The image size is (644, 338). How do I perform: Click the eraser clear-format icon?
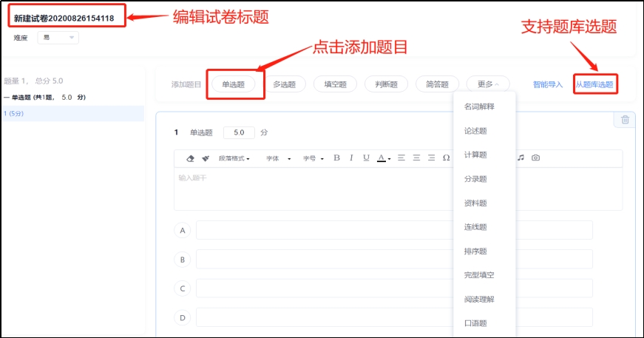pyautogui.click(x=190, y=158)
